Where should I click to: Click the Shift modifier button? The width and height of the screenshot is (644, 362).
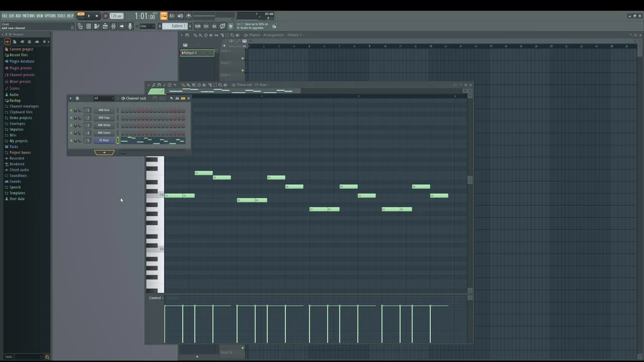click(197, 26)
